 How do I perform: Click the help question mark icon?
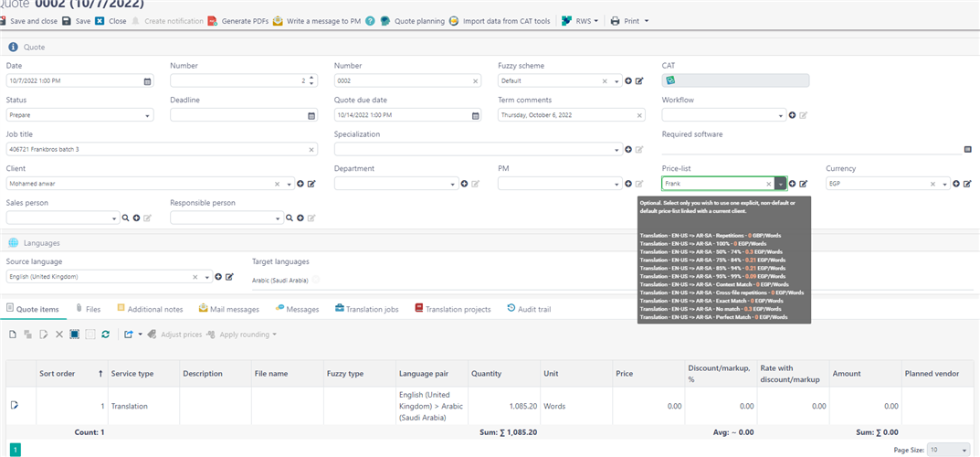370,21
